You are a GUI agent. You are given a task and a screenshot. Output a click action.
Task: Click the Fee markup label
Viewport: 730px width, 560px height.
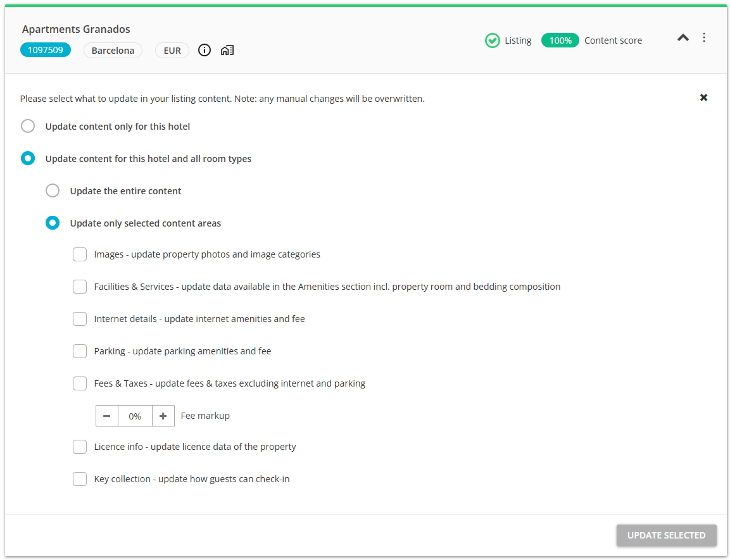205,416
